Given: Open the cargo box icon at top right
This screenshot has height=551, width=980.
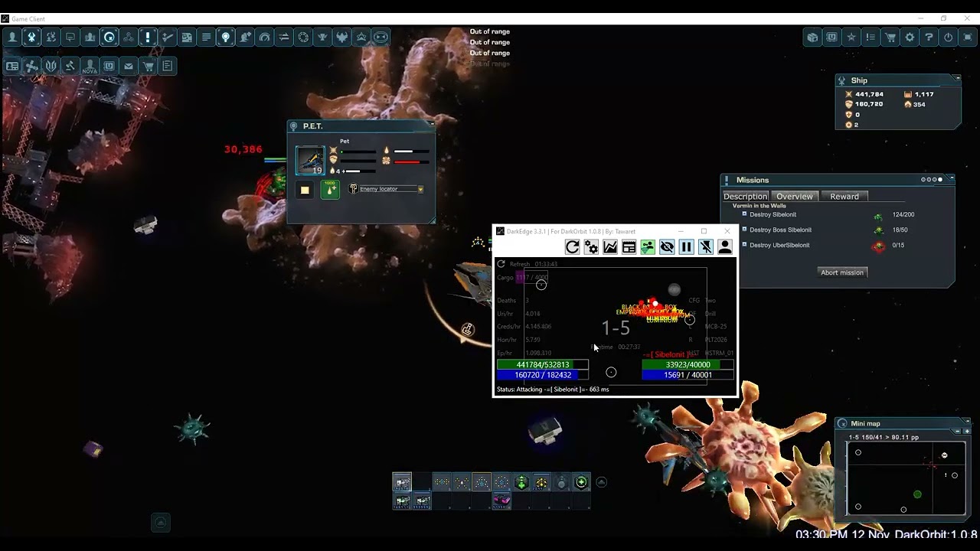Looking at the screenshot, I should tap(812, 37).
